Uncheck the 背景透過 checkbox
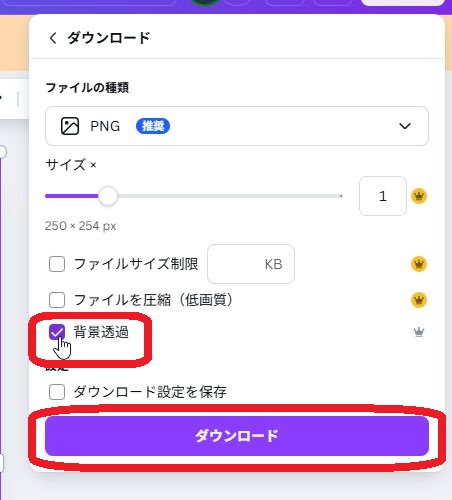The width and height of the screenshot is (452, 500). [57, 332]
